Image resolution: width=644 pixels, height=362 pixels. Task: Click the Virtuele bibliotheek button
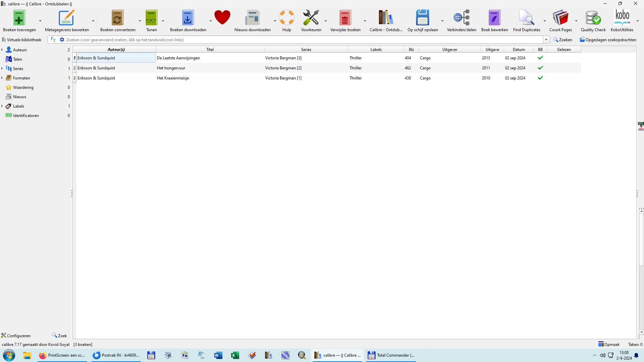click(22, 40)
